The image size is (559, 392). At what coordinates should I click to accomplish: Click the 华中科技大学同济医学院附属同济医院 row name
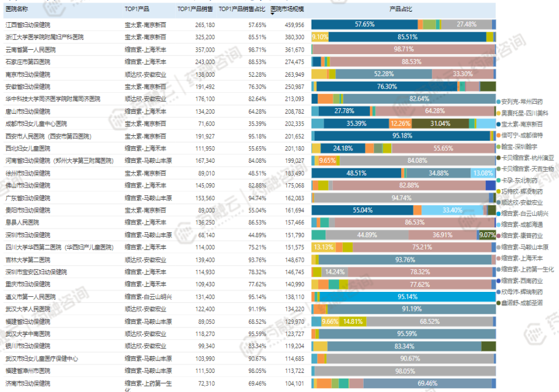[x=53, y=99]
